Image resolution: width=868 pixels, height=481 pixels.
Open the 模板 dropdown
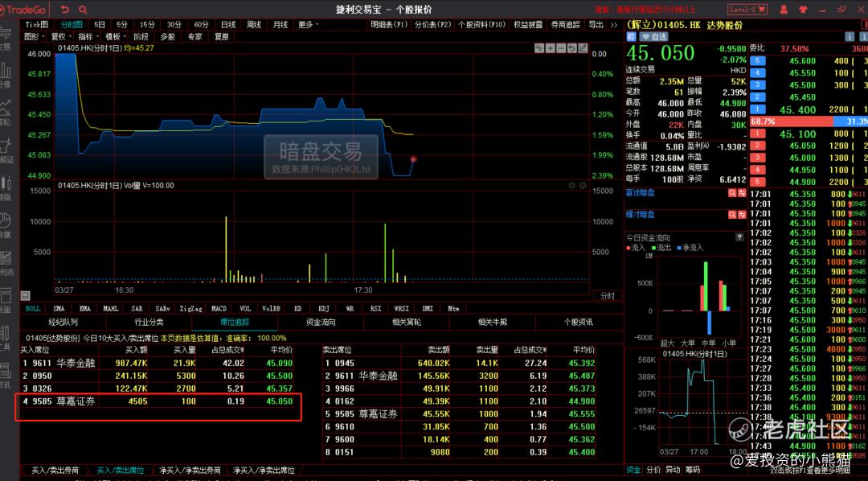coord(116,36)
